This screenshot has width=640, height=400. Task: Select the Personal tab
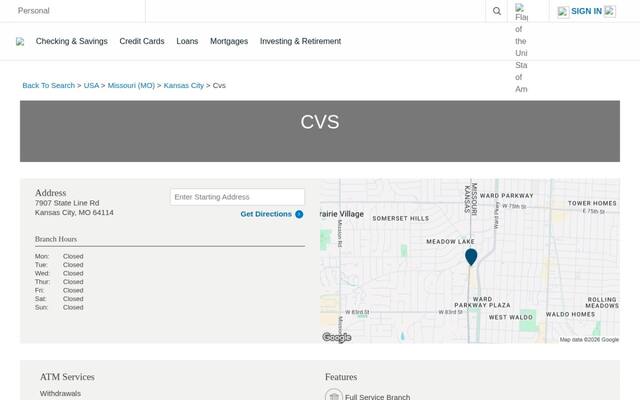(33, 11)
